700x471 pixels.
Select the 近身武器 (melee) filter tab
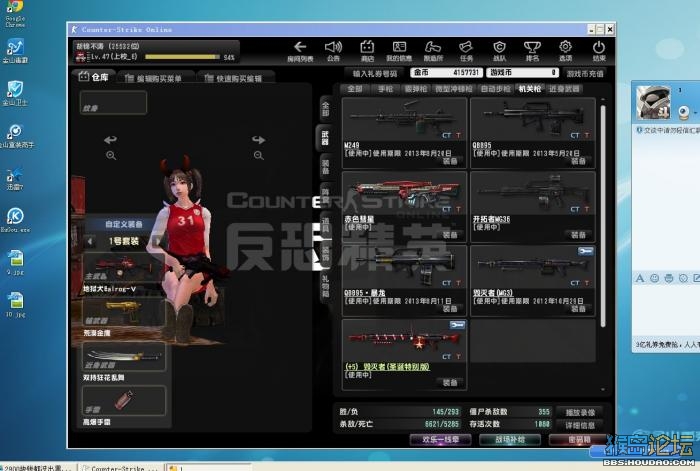pos(564,89)
